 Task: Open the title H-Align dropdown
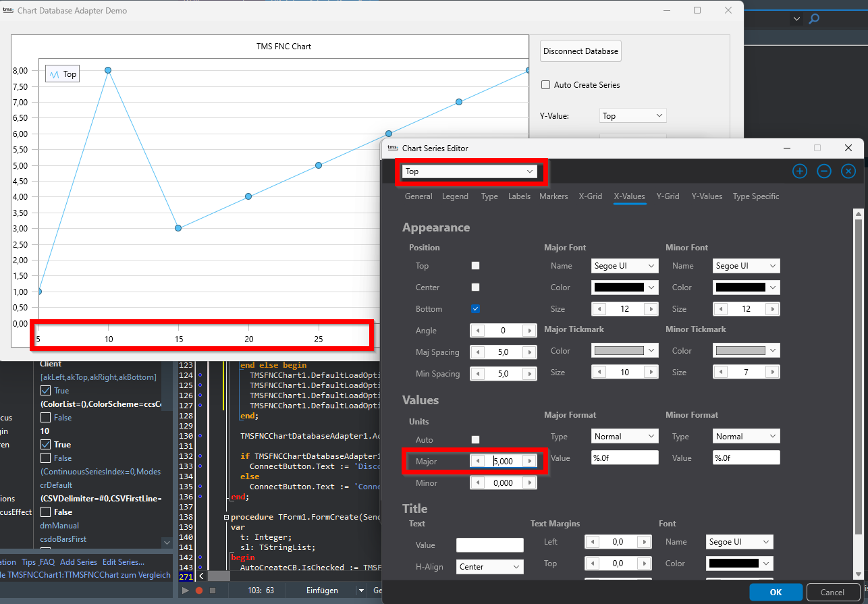pyautogui.click(x=490, y=567)
